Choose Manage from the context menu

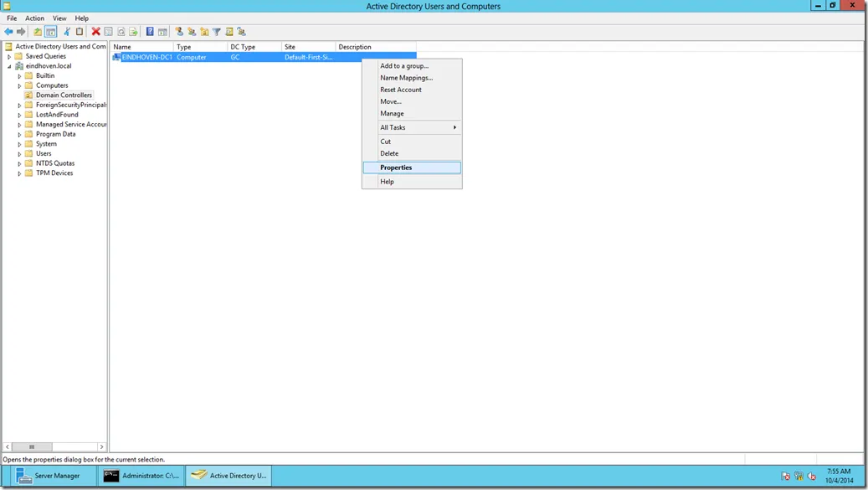pos(412,114)
